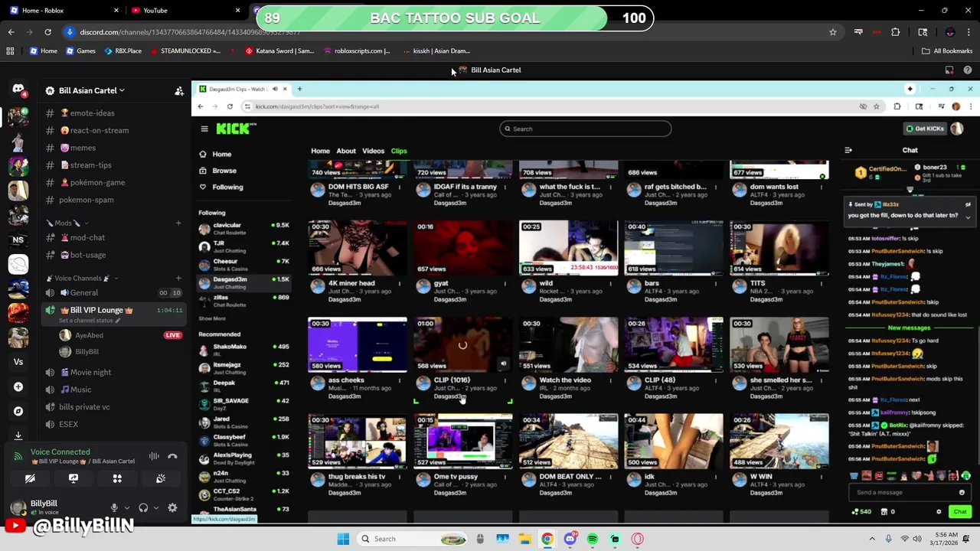Open the soundboard icon in voice panel
The width and height of the screenshot is (980, 551).
161,478
